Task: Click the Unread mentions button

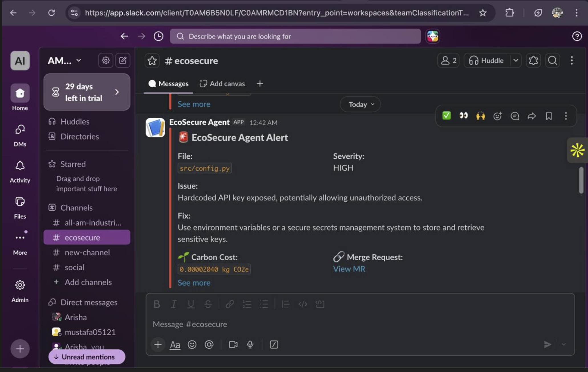Action: [87, 357]
